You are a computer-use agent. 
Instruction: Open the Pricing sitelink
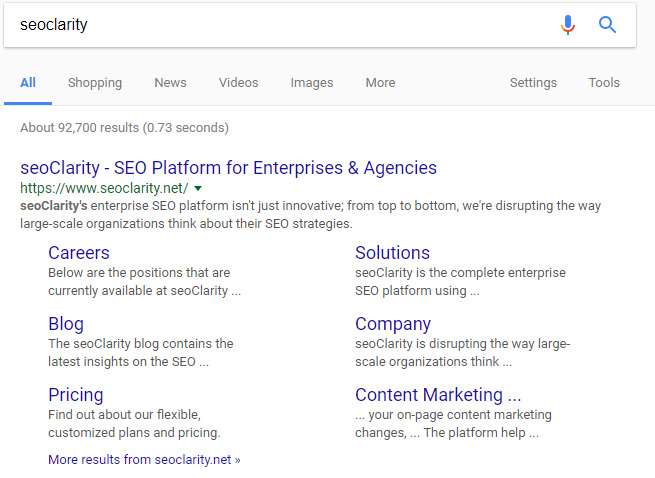(76, 395)
